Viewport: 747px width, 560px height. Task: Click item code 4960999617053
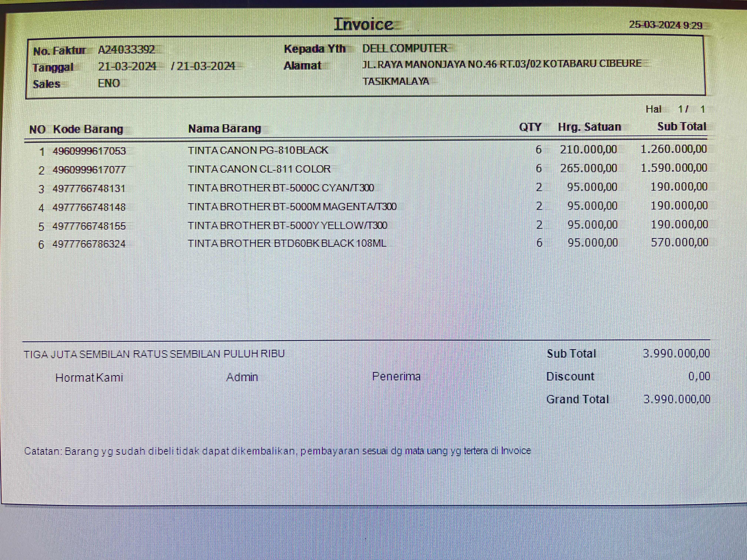(x=89, y=151)
